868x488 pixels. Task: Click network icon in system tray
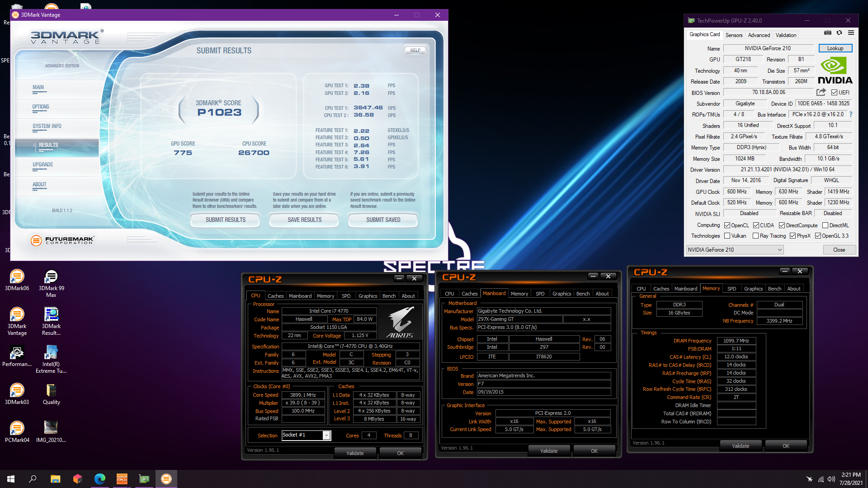[821, 479]
